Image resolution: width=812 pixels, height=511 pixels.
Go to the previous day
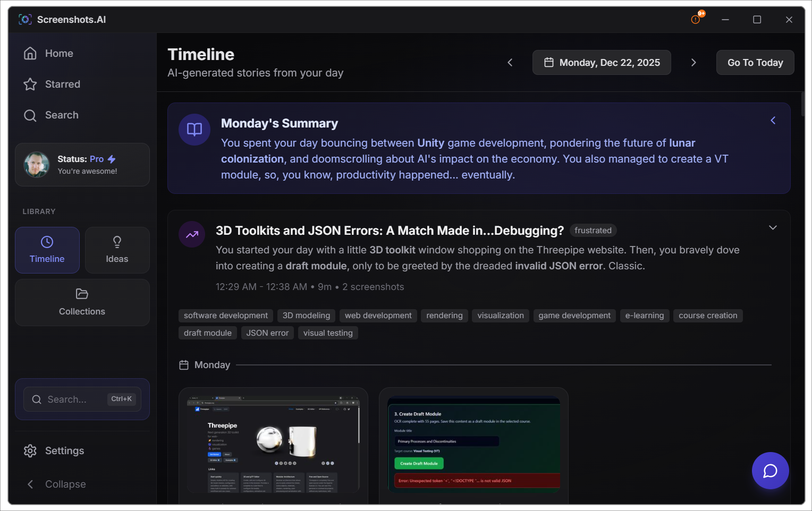click(510, 62)
